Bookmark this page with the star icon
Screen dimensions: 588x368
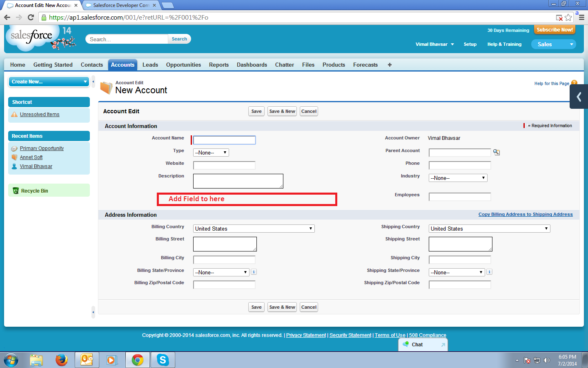(x=568, y=18)
